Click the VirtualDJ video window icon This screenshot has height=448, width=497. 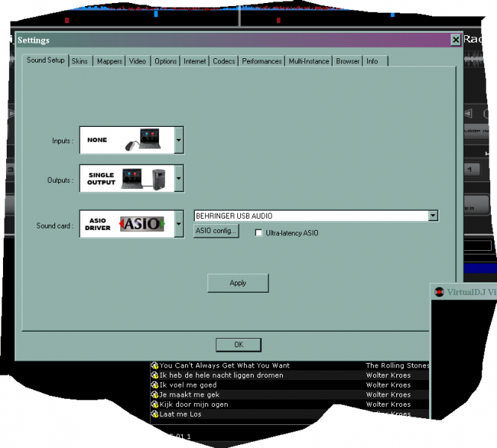click(x=439, y=292)
